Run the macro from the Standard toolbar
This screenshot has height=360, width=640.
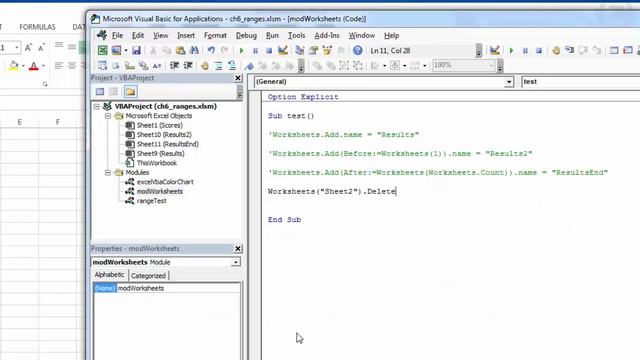coord(241,51)
